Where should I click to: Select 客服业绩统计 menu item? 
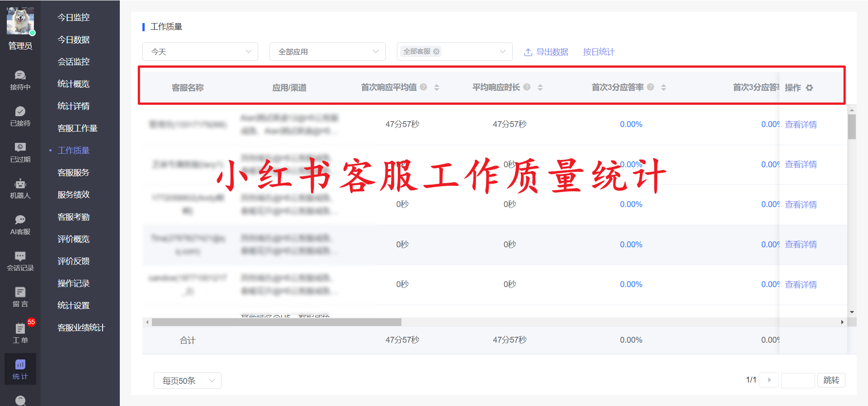click(81, 327)
